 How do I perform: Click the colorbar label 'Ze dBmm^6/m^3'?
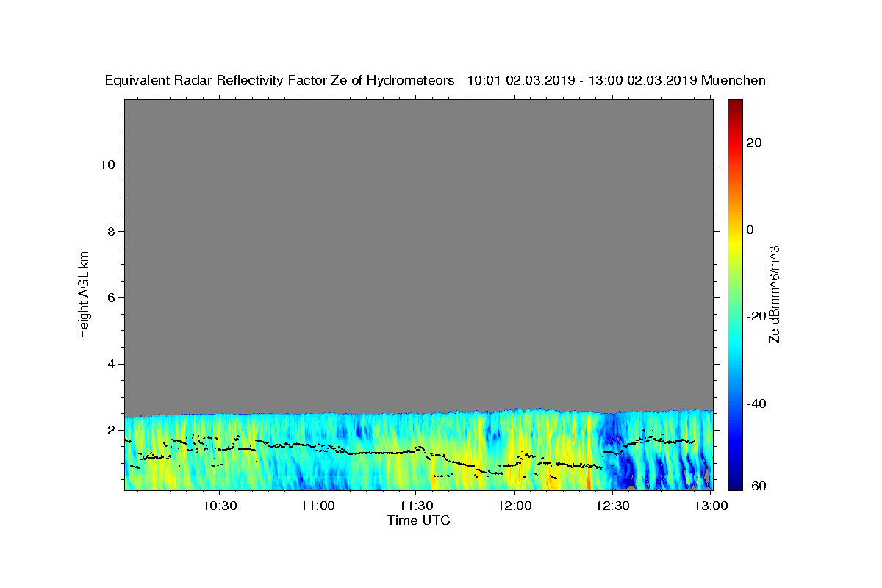click(x=774, y=294)
